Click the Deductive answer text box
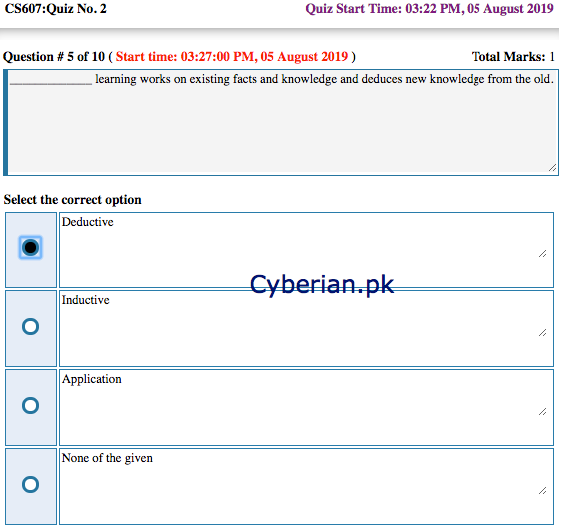Viewport: 561px width, 529px height. [306, 250]
